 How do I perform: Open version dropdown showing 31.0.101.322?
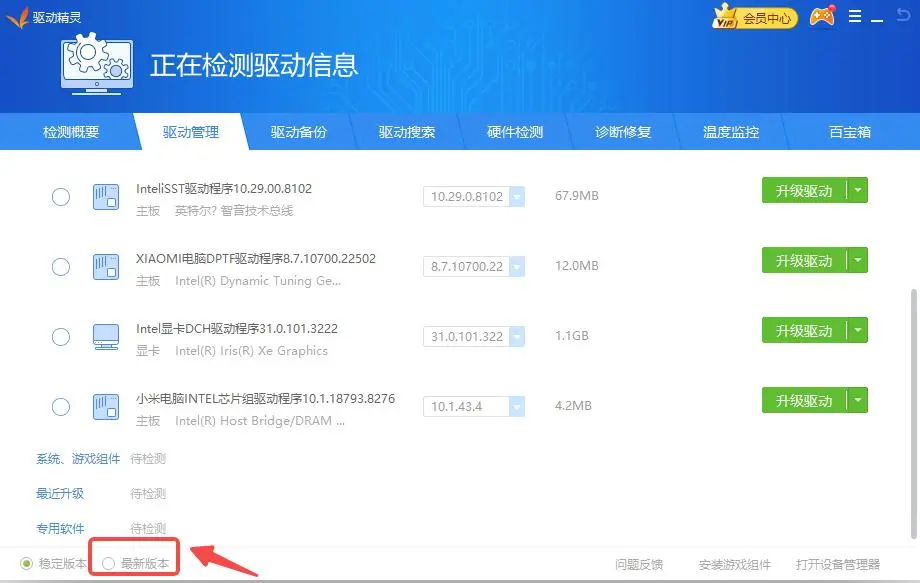pos(517,336)
